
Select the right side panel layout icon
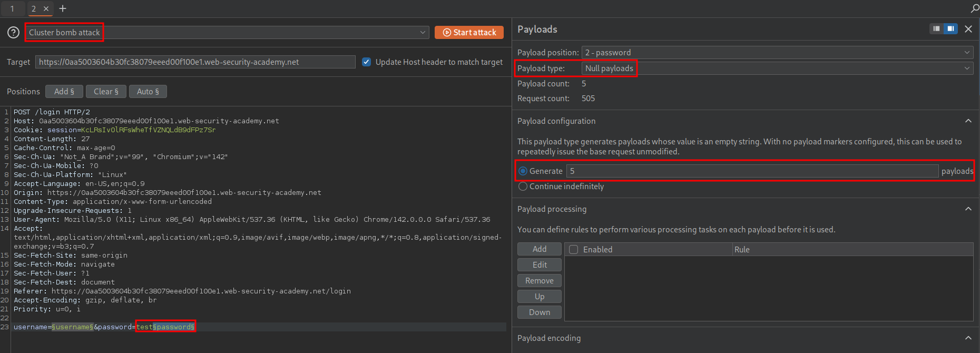pos(950,29)
